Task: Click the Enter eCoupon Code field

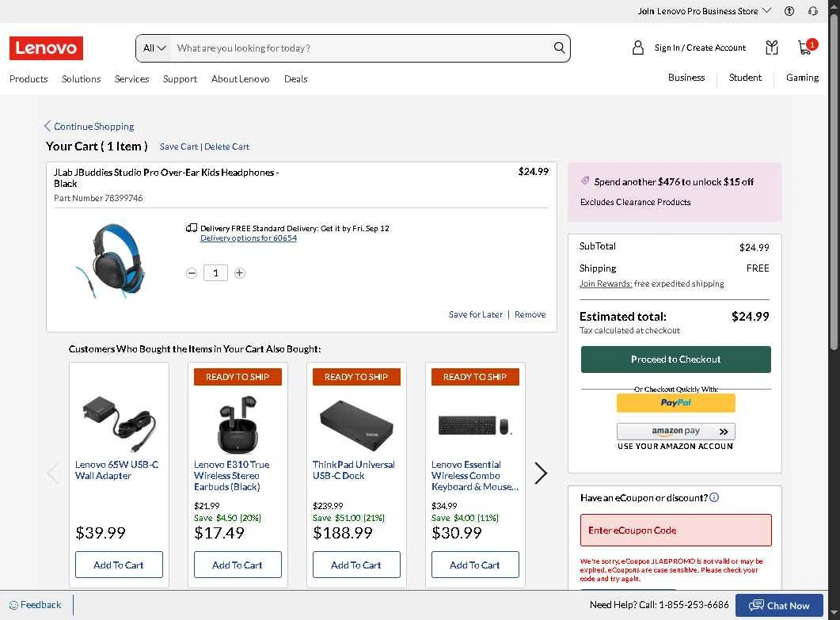Action: point(675,530)
